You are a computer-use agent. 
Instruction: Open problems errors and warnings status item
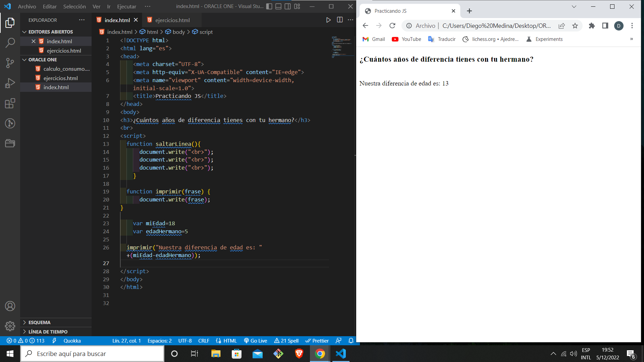(x=25, y=341)
